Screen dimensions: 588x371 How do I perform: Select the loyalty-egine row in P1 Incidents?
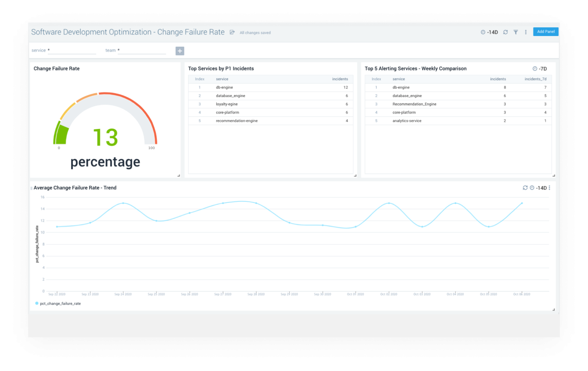(x=270, y=104)
